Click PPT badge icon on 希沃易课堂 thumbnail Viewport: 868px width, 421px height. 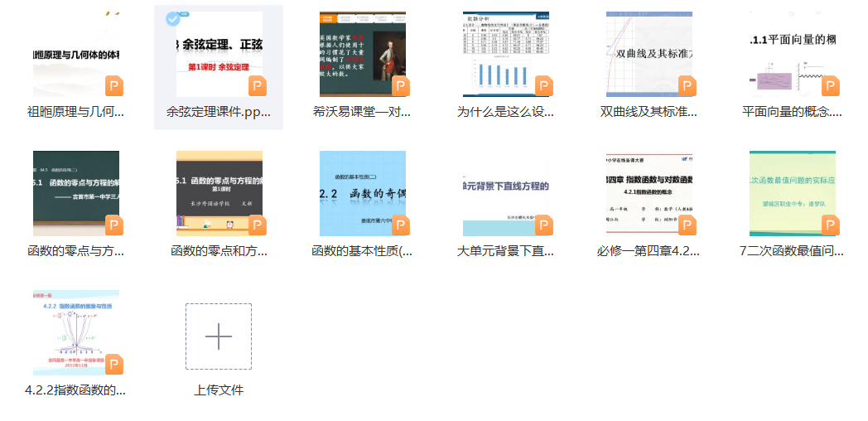[401, 86]
